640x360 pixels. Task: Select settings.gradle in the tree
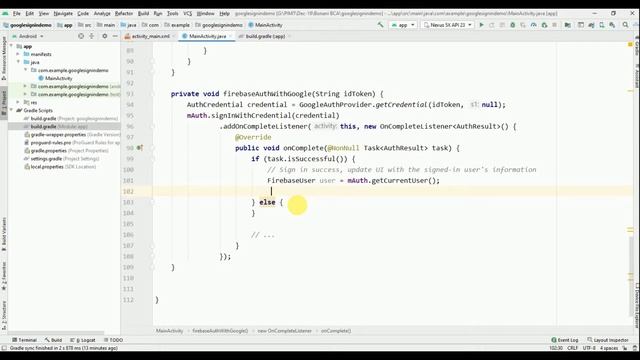(61, 159)
